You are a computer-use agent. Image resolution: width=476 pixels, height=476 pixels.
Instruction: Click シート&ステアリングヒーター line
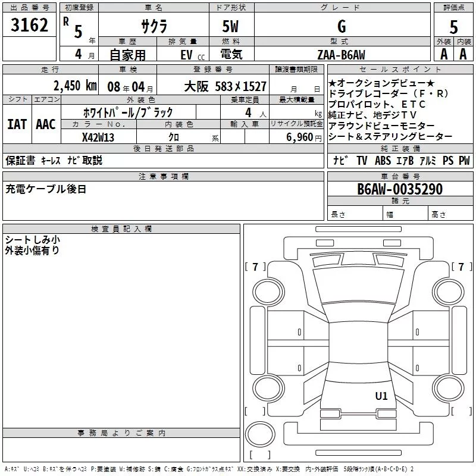[390, 137]
